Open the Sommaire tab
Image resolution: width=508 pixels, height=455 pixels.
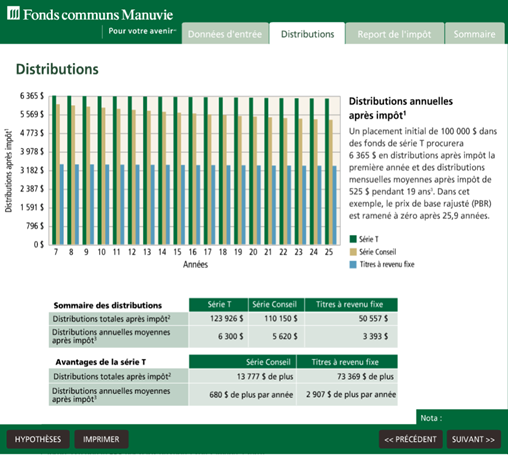(474, 34)
